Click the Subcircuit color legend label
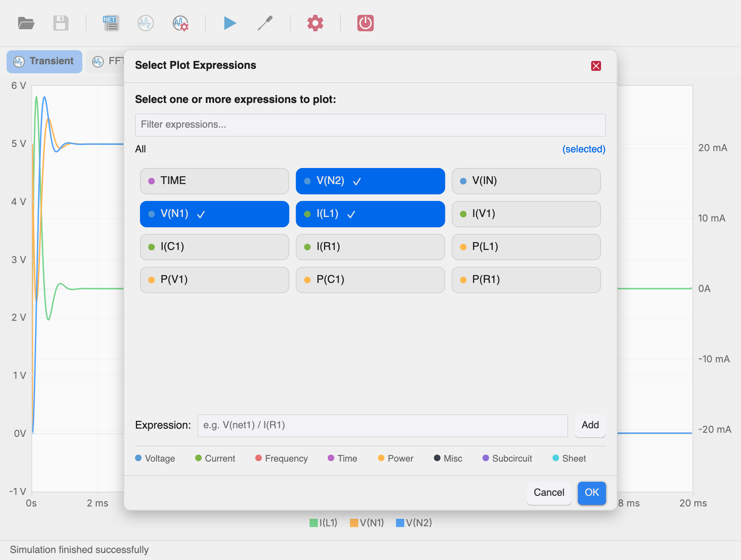The width and height of the screenshot is (741, 560). pos(512,458)
